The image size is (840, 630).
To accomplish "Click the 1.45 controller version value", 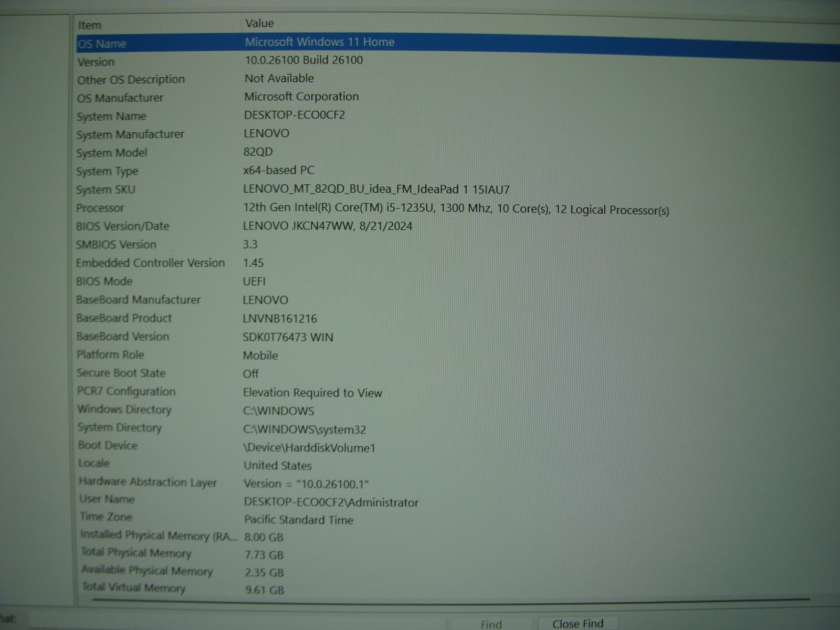I will pyautogui.click(x=254, y=263).
